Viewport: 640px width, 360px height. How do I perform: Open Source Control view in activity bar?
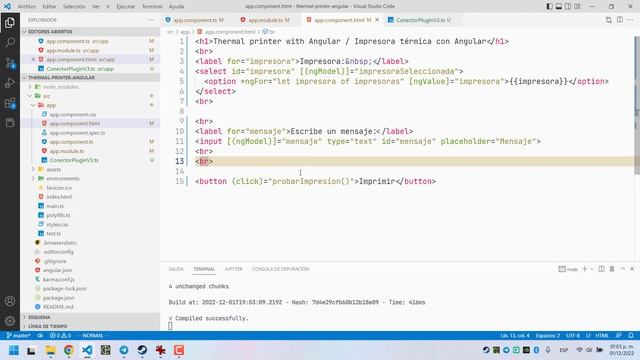point(10,63)
